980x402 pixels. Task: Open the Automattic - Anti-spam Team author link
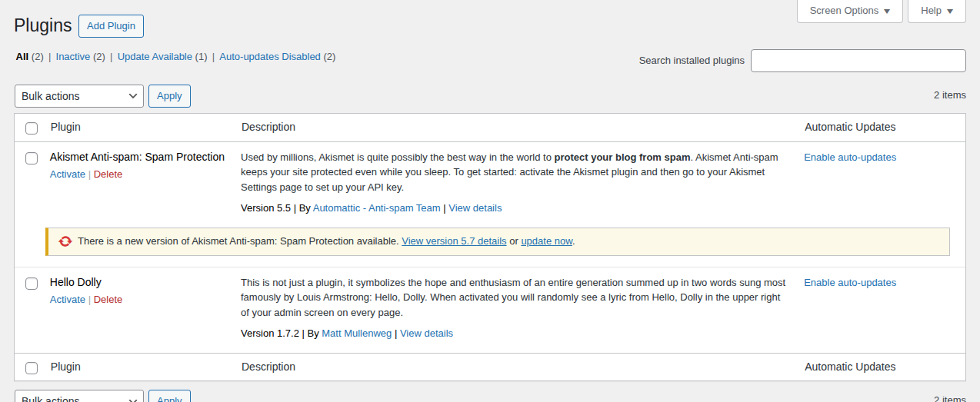[x=377, y=208]
